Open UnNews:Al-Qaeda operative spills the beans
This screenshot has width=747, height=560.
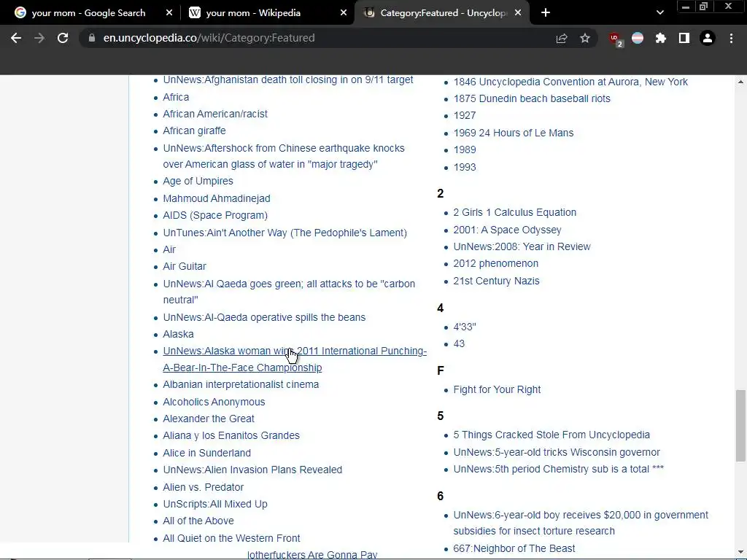tap(264, 317)
